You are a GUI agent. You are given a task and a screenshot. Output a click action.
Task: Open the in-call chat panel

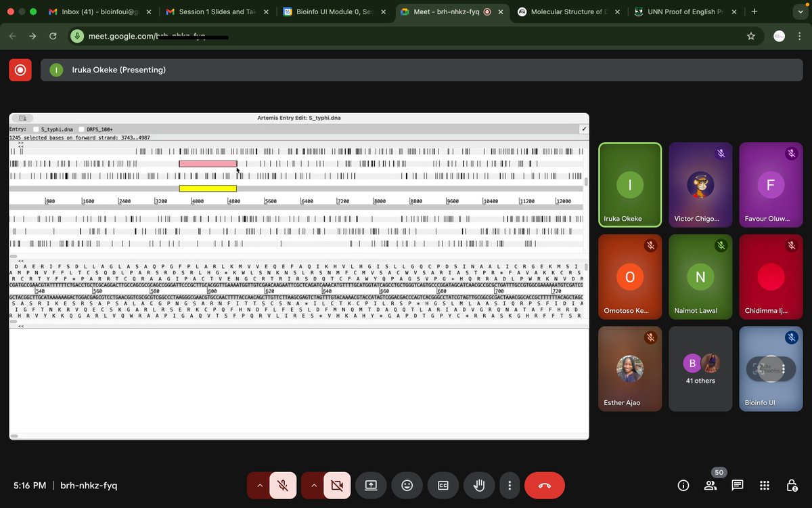click(738, 485)
